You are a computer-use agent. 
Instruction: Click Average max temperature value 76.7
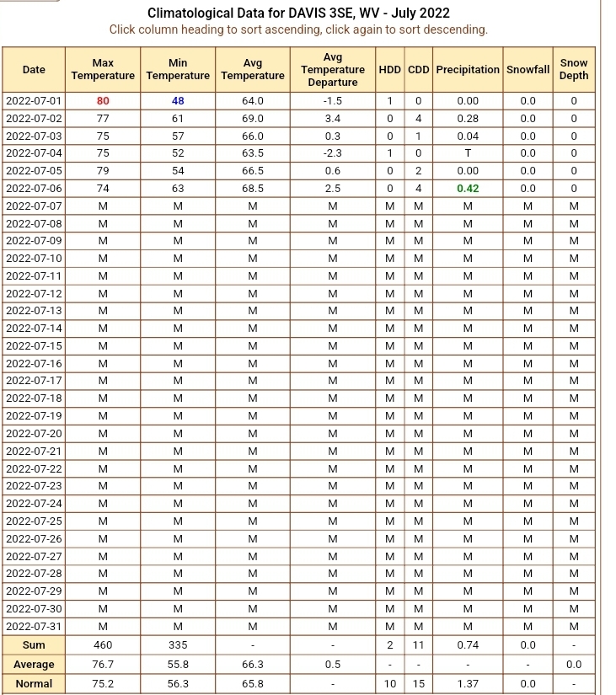pos(103,665)
